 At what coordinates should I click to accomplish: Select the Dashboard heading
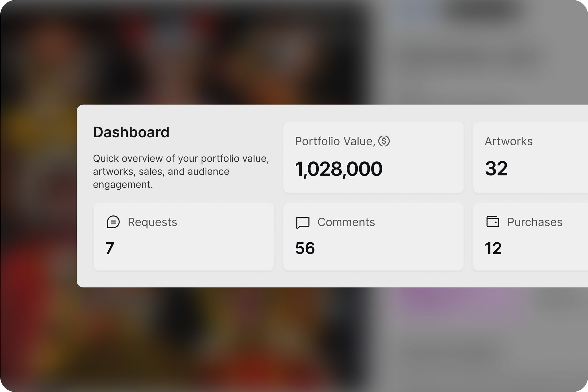coord(131,132)
